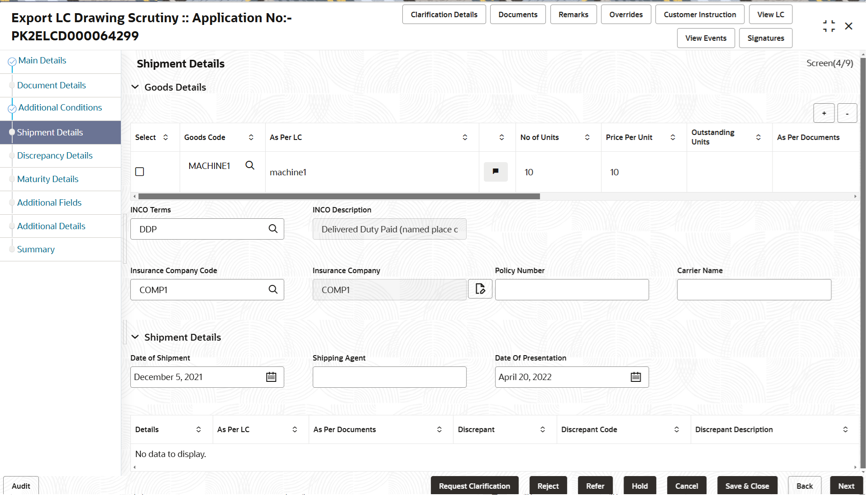The width and height of the screenshot is (868, 496).
Task: Collapse the Goods Details section
Action: [135, 87]
